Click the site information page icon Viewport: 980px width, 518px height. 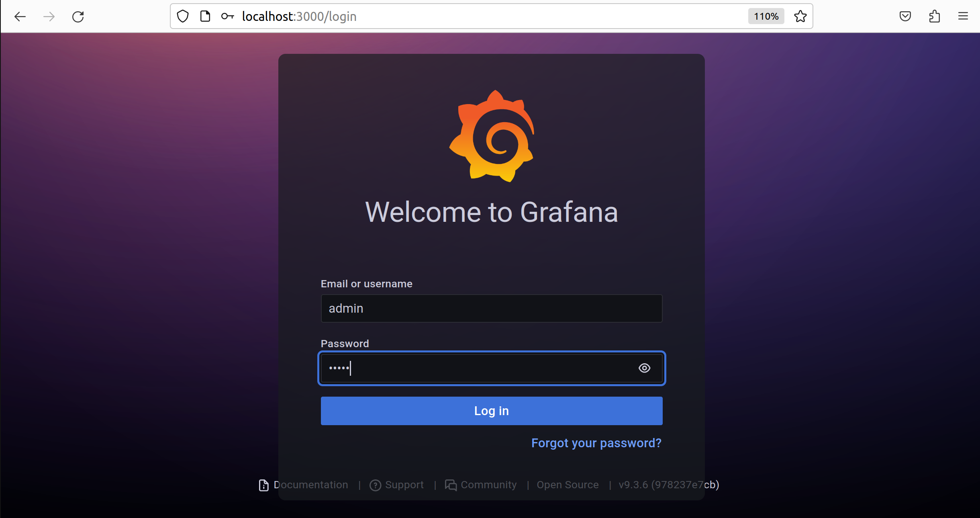[x=205, y=16]
